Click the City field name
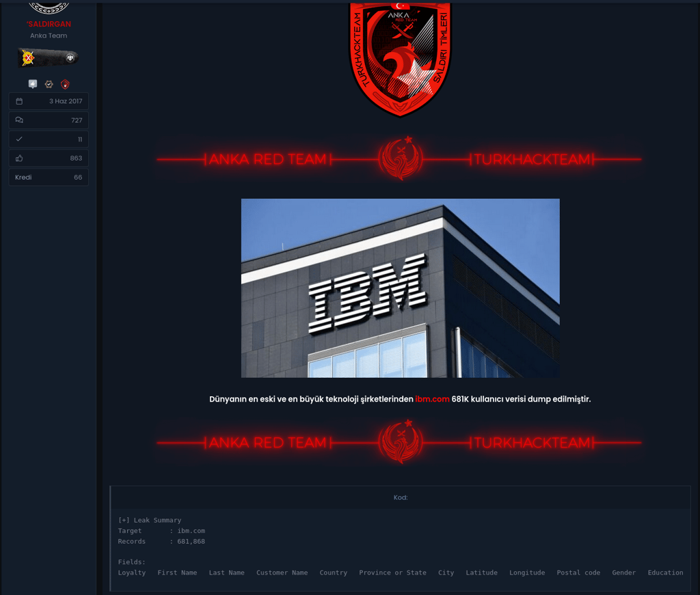 446,572
